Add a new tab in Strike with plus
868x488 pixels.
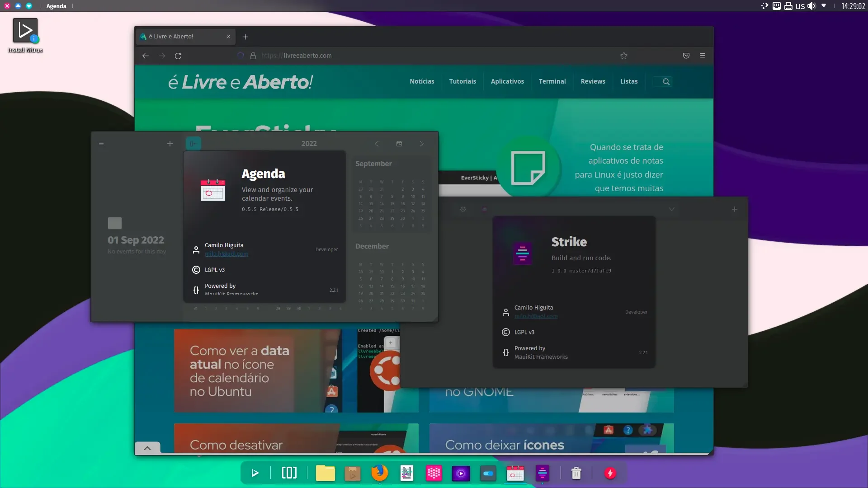pyautogui.click(x=735, y=209)
